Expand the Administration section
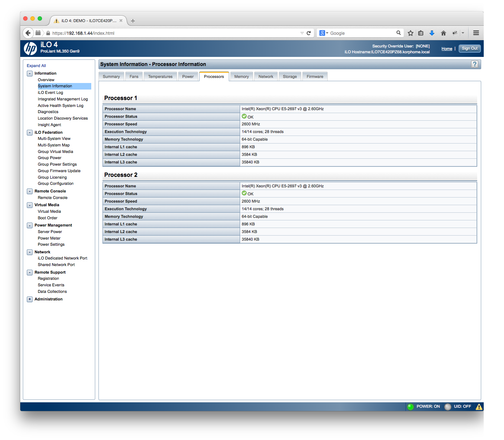The width and height of the screenshot is (504, 440). [x=30, y=299]
